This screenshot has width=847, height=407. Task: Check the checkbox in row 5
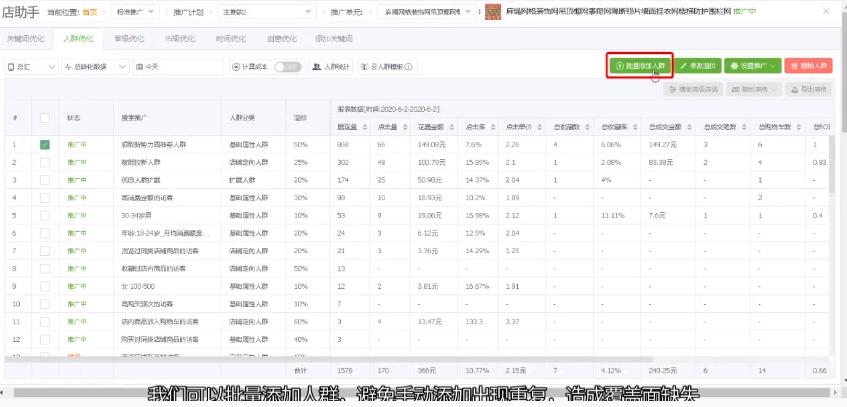pyautogui.click(x=45, y=215)
